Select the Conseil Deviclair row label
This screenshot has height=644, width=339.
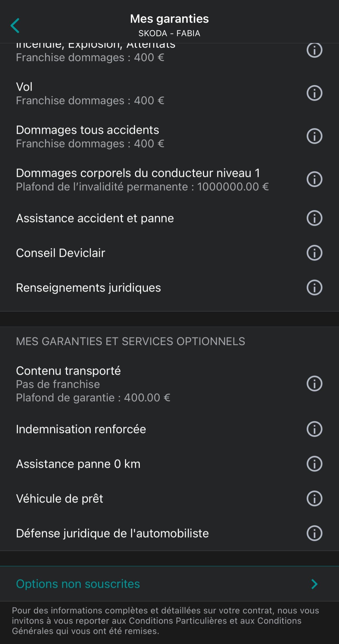(61, 253)
